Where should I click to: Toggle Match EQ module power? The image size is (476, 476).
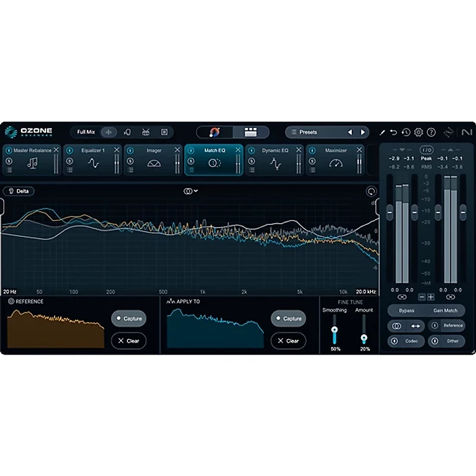coord(190,151)
